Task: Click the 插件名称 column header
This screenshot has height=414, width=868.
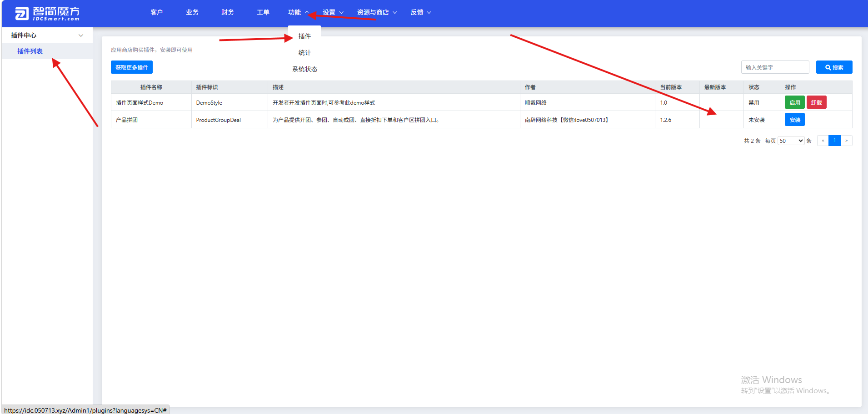Action: click(x=151, y=87)
